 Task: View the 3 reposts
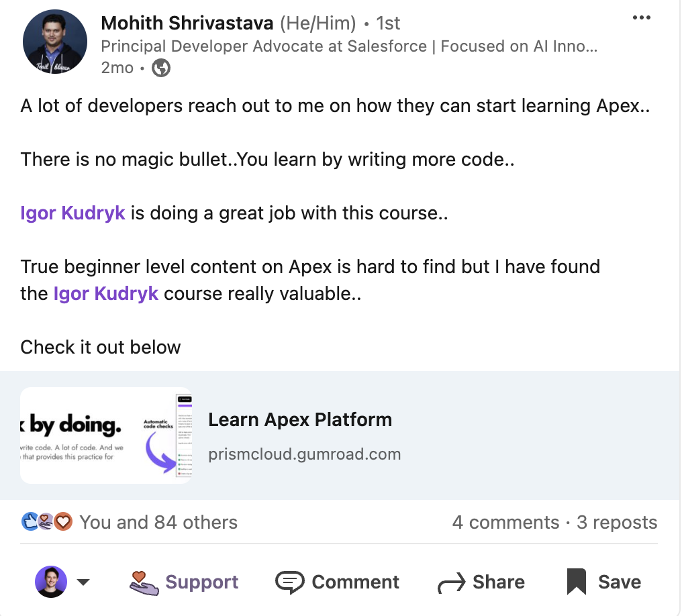(617, 522)
